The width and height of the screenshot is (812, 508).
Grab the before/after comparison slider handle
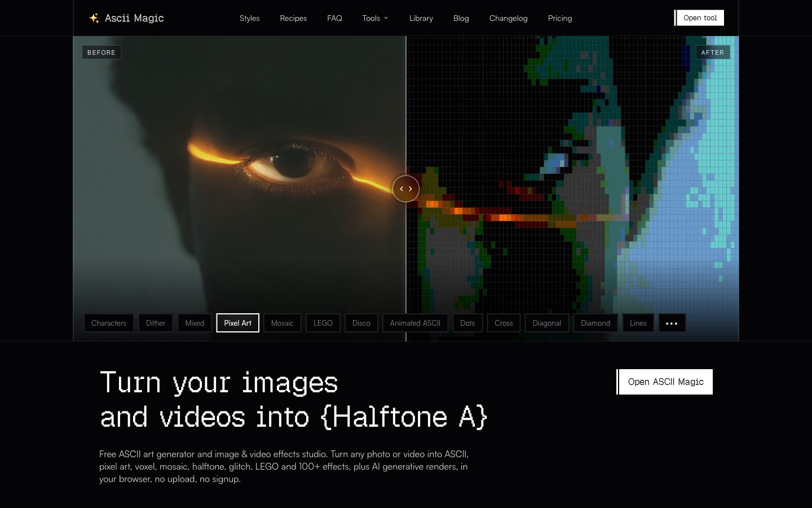point(406,189)
